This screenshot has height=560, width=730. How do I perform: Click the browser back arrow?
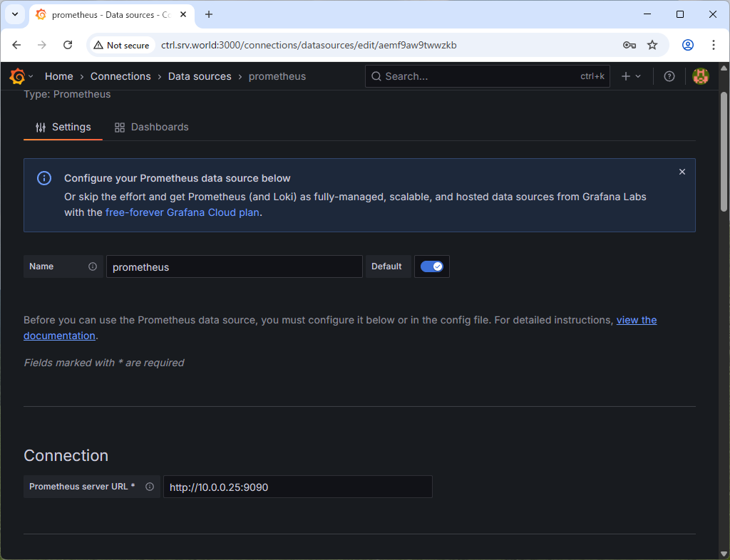pyautogui.click(x=17, y=45)
